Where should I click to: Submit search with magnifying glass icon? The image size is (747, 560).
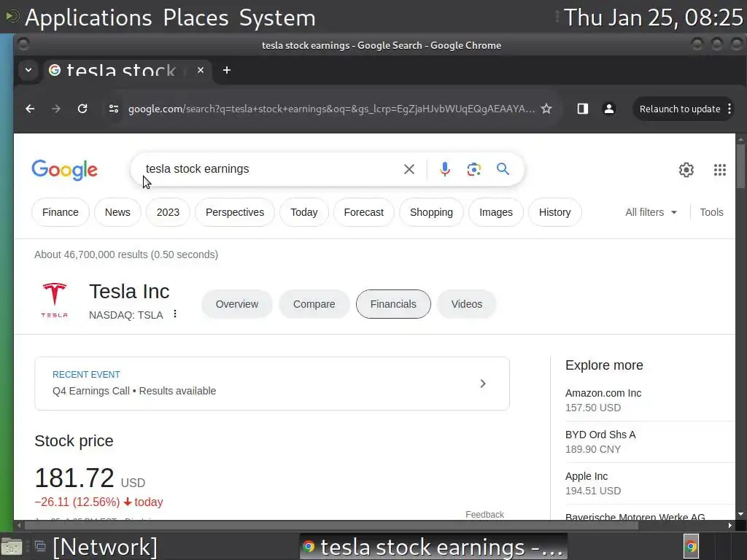pyautogui.click(x=503, y=169)
